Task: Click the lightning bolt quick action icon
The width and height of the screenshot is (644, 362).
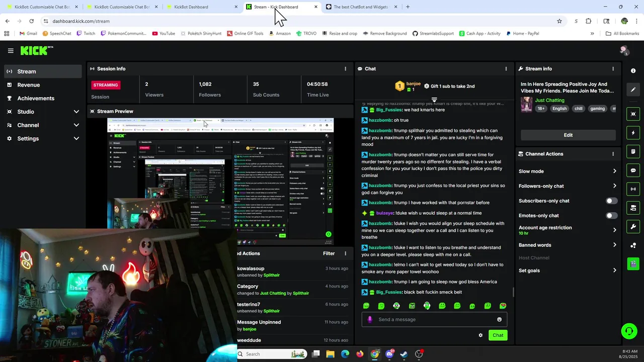Action: click(633, 133)
